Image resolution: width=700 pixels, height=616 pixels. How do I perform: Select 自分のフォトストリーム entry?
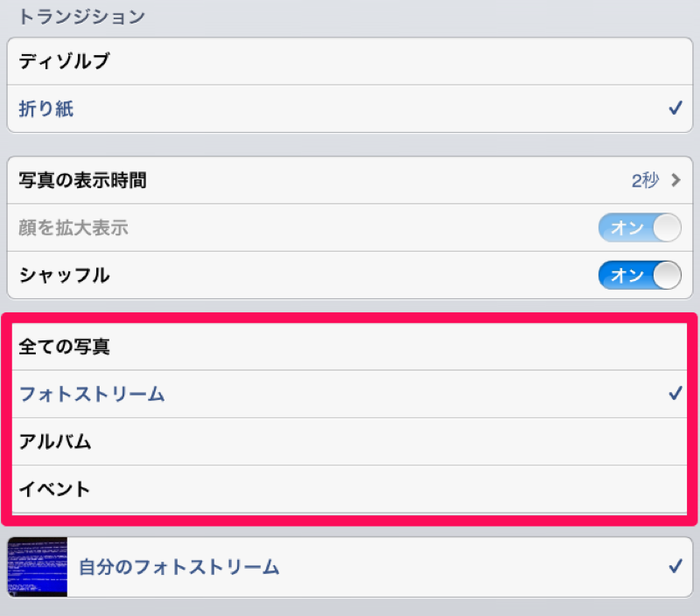click(350, 567)
